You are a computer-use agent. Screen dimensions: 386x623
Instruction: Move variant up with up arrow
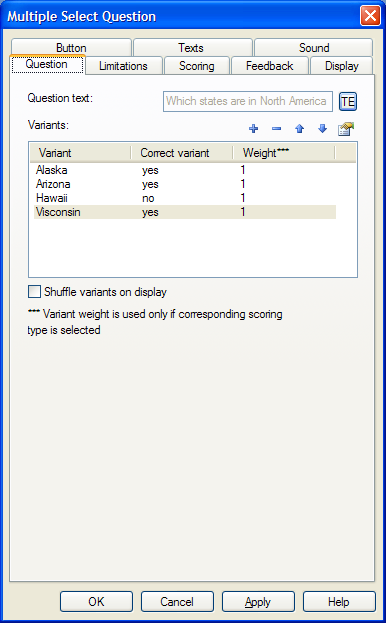coord(299,128)
